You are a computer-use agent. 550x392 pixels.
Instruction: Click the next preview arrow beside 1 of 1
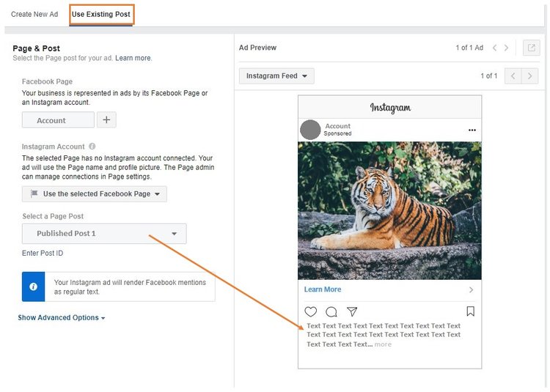[529, 76]
